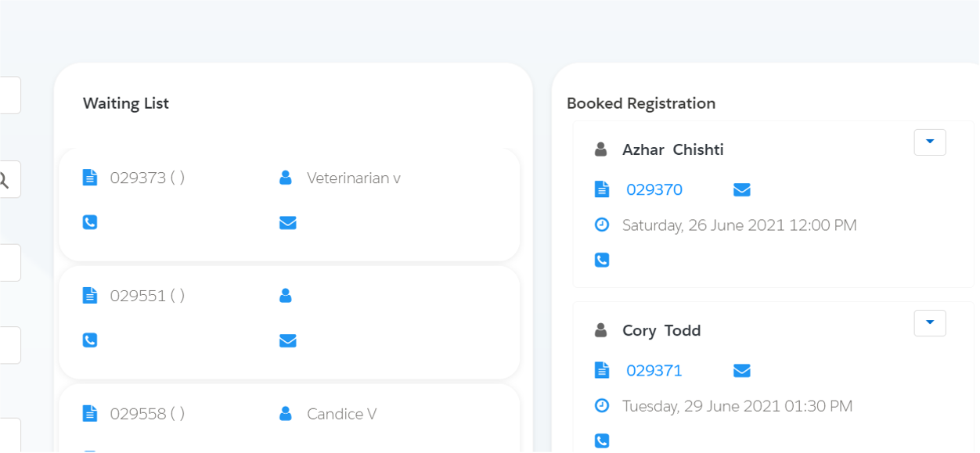Click the person icon on the 029551 entry
This screenshot has width=980, height=453.
(x=285, y=295)
